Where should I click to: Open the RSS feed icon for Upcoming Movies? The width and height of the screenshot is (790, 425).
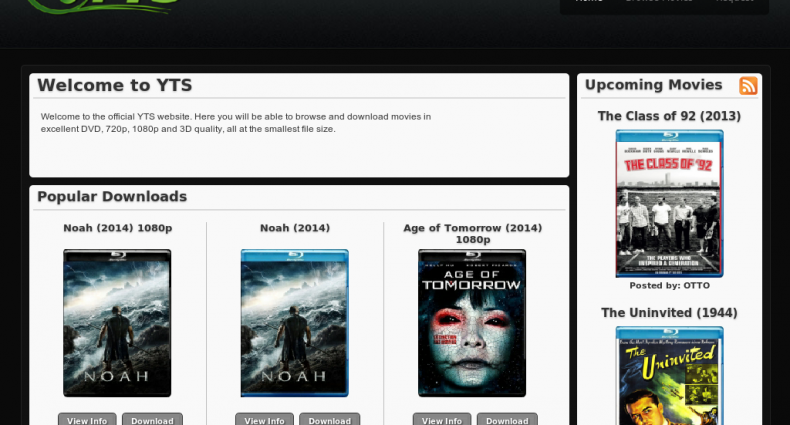[748, 86]
